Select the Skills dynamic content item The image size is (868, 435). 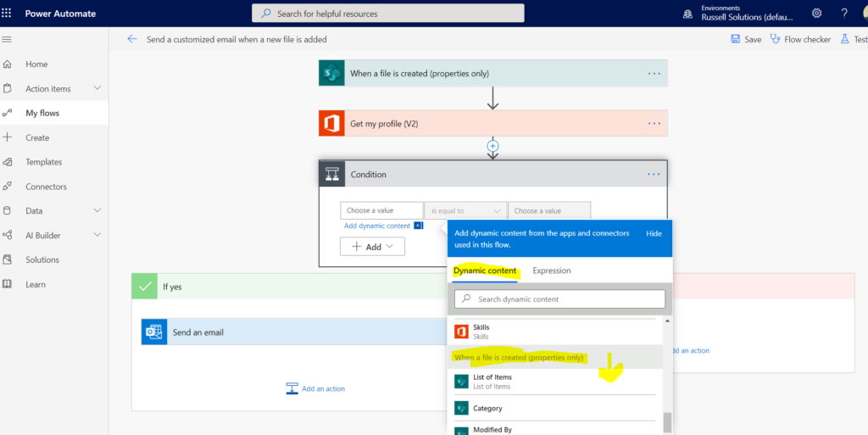554,332
